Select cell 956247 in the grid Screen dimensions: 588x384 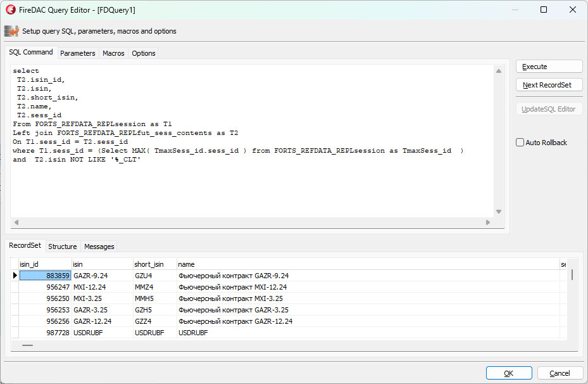45,287
